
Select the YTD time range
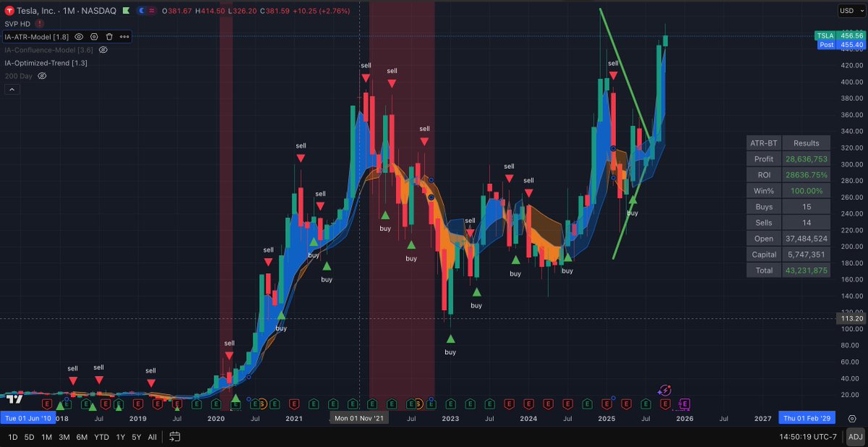101,437
